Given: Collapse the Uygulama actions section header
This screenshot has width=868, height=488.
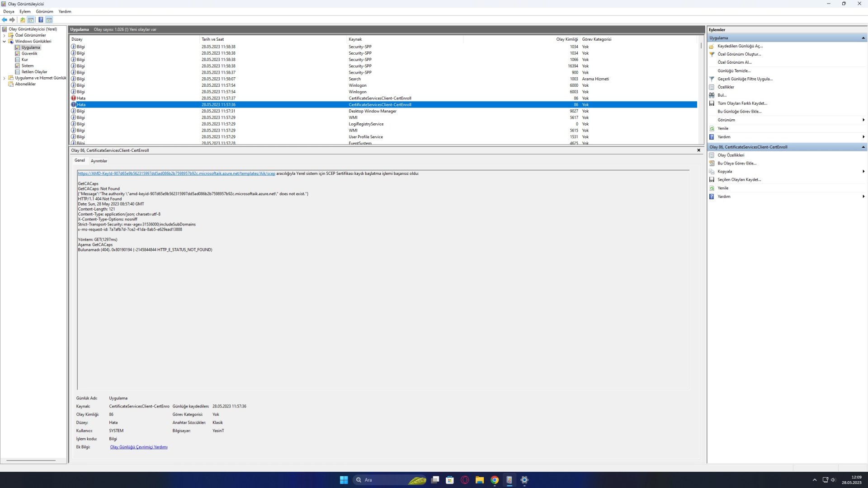Looking at the screenshot, I should pos(863,38).
